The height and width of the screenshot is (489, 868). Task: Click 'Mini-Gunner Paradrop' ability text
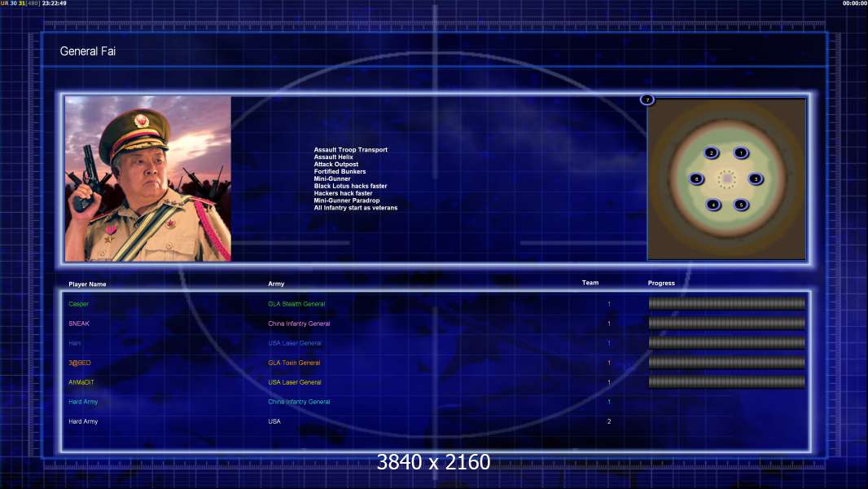point(347,200)
